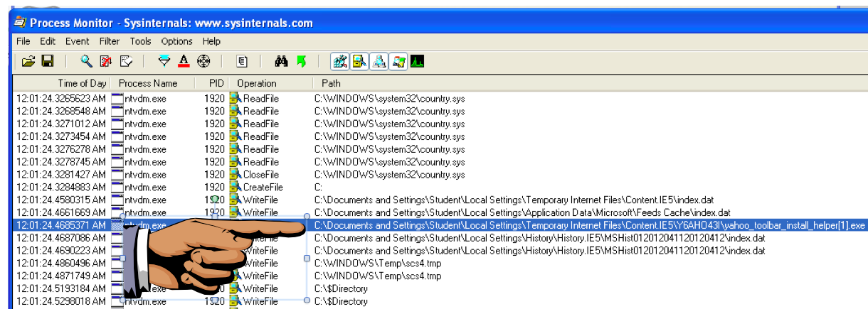Toggle Show Profiling Events graph button
Viewport: 868px width, 309px height.
pyautogui.click(x=417, y=62)
